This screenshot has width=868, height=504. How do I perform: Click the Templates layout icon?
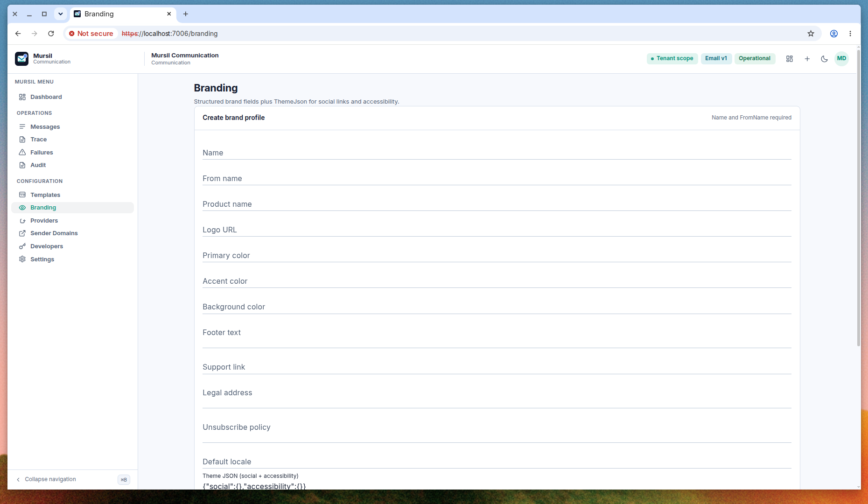click(x=22, y=195)
